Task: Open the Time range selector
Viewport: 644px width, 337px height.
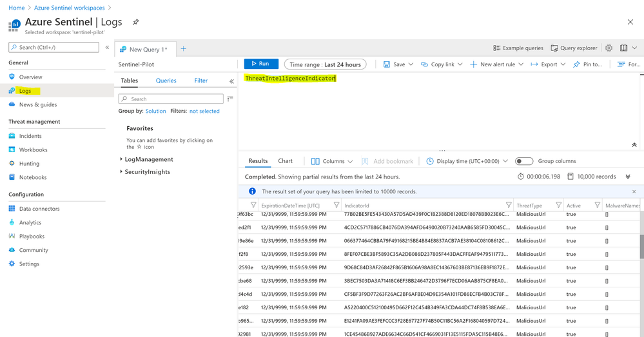Action: [x=325, y=64]
